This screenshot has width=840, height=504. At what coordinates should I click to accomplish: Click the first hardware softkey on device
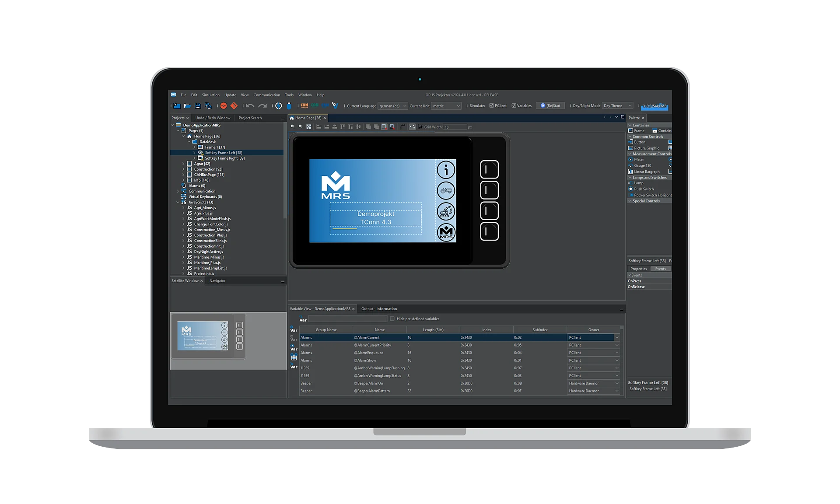click(x=489, y=170)
